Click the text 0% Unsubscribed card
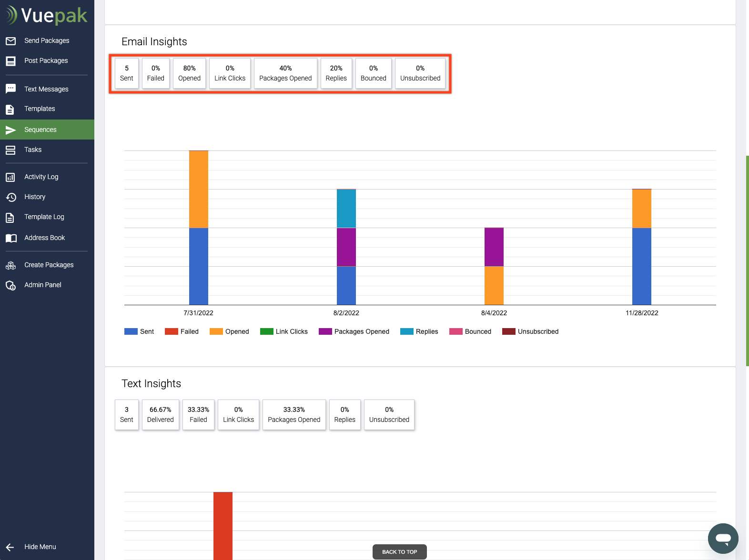The width and height of the screenshot is (749, 560). pos(389,415)
